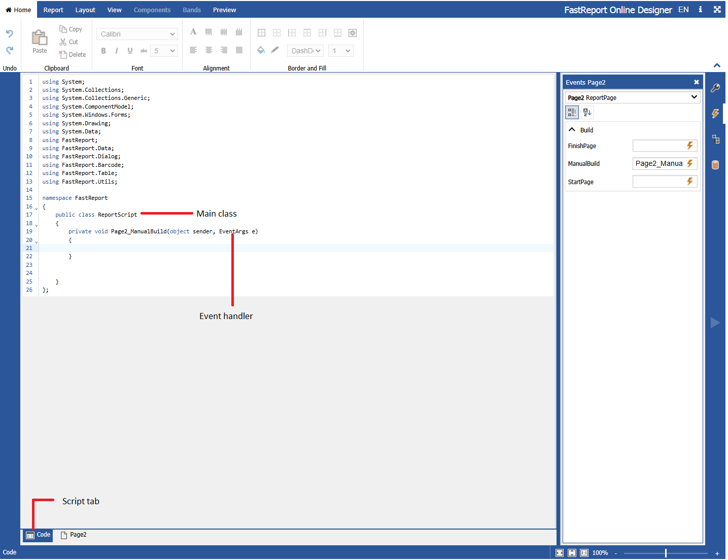Change language via EN button
This screenshot has width=728, height=560.
click(683, 10)
